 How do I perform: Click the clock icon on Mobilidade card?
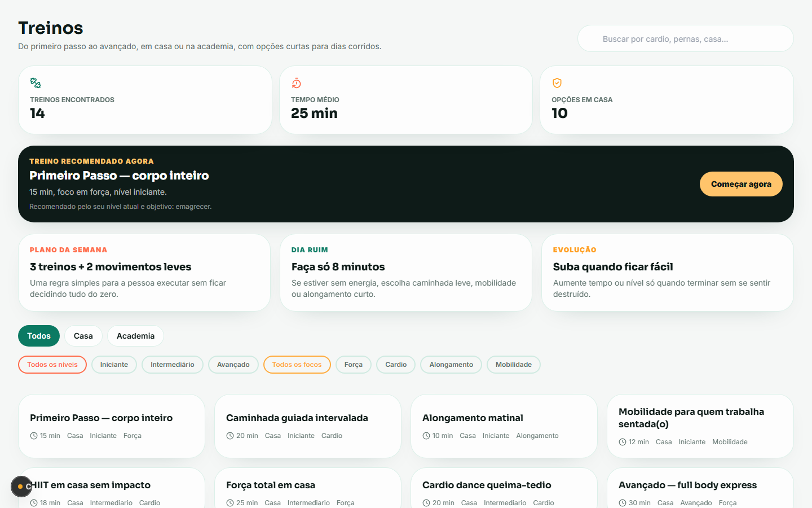[623, 442]
